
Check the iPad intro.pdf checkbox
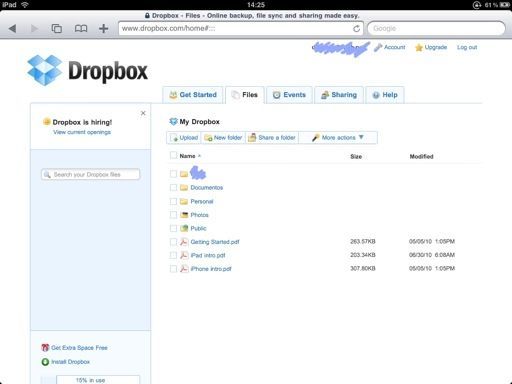[x=173, y=255]
